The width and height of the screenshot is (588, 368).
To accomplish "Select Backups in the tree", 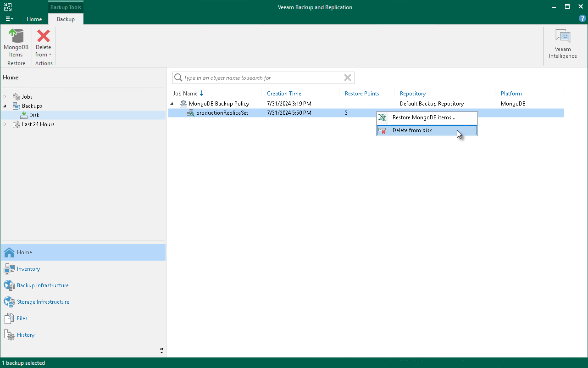I will 32,106.
